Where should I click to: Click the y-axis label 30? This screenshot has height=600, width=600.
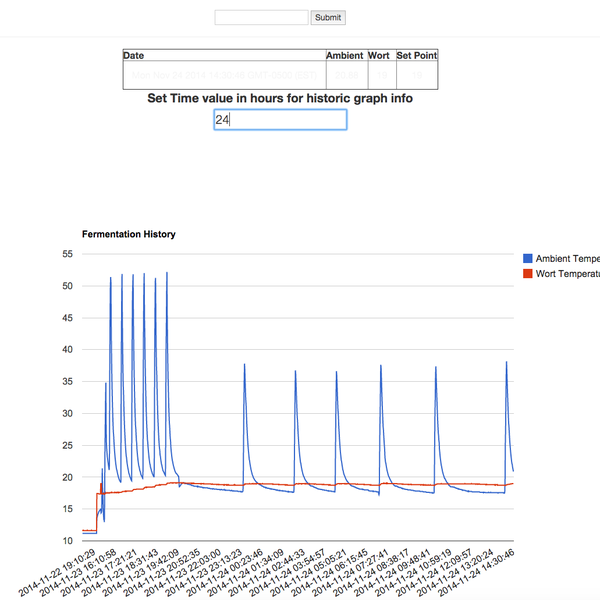point(67,413)
